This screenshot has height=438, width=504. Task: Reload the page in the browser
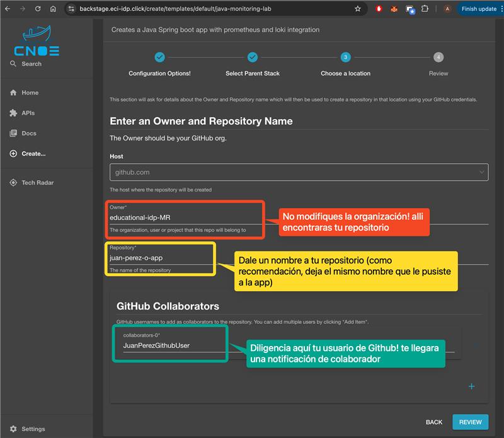coord(38,9)
